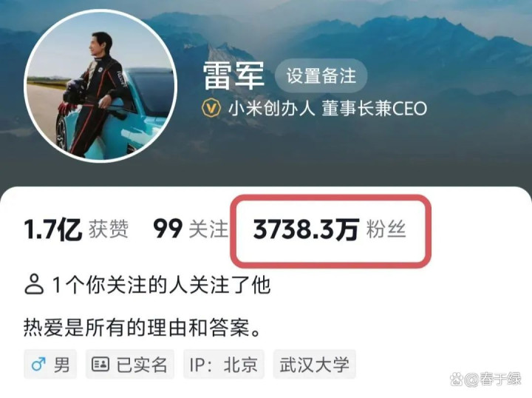Click the bio text 热爱是所有的理由和答案
This screenshot has width=532, height=398.
(142, 328)
